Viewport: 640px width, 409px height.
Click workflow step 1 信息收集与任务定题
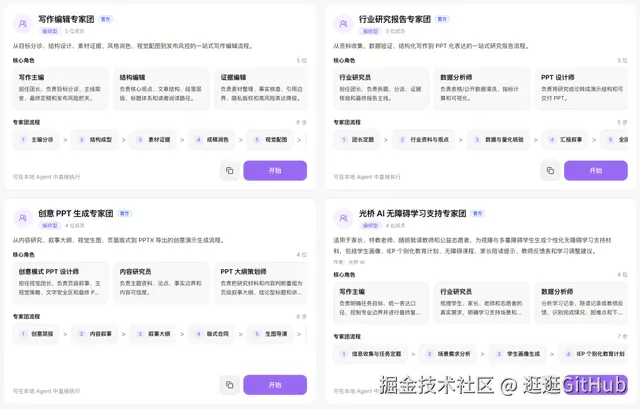coord(371,354)
